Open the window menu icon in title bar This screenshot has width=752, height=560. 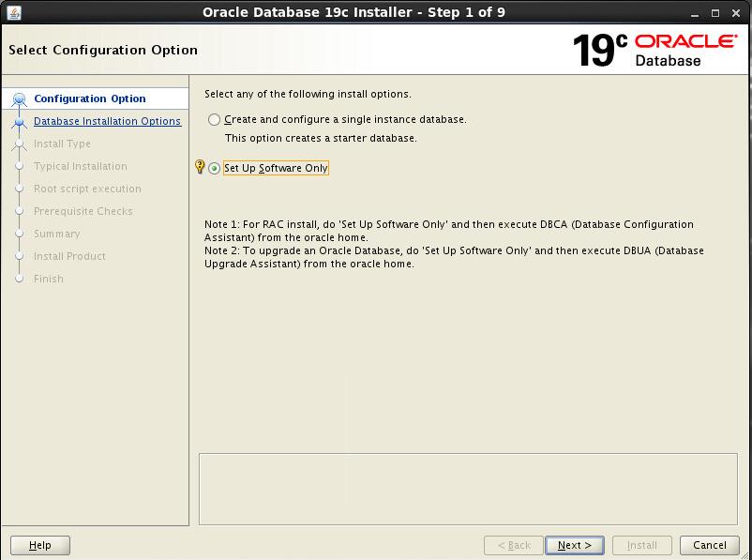(x=13, y=12)
